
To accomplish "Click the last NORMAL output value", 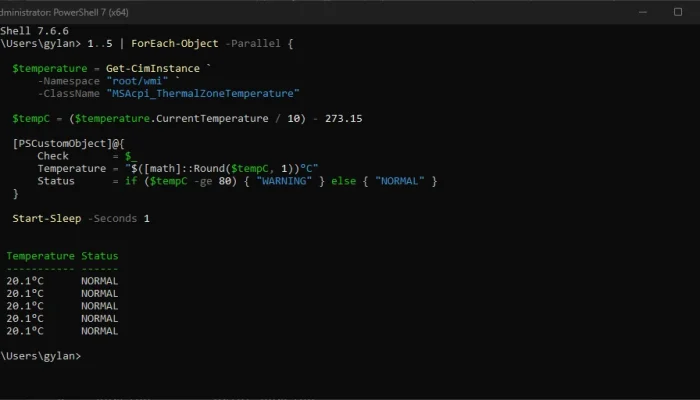I will (100, 331).
